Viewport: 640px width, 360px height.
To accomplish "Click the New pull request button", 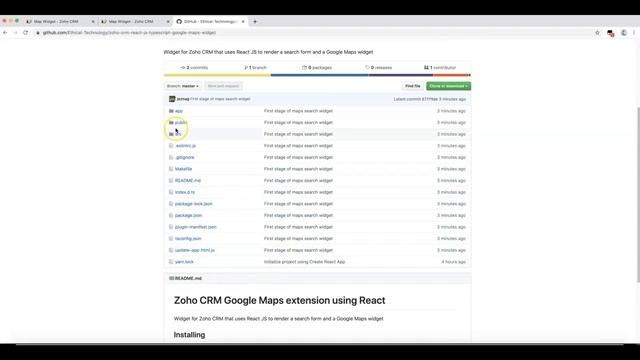I will (223, 86).
